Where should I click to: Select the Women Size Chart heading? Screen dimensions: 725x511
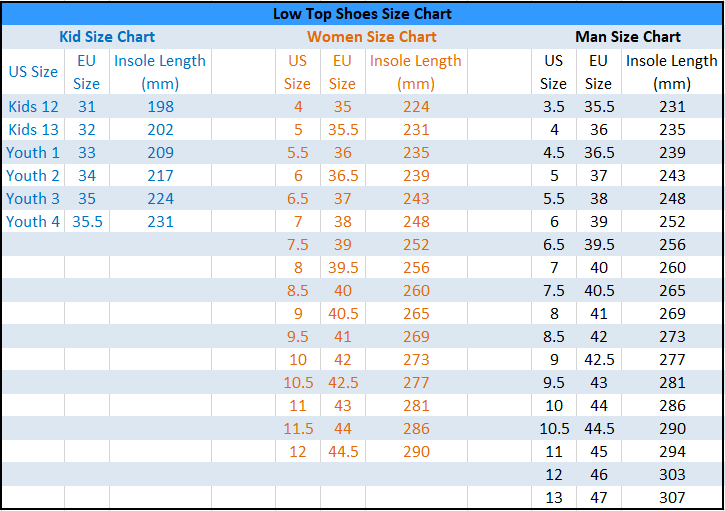(x=371, y=37)
